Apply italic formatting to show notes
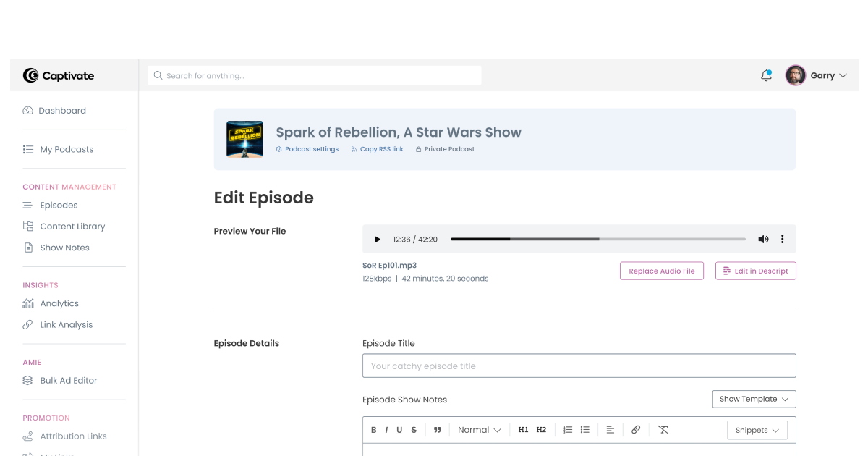 coord(386,429)
